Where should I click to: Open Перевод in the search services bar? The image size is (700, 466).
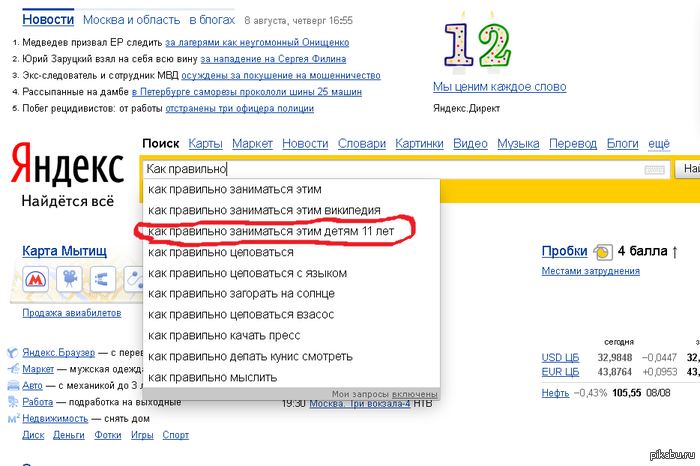(x=573, y=144)
